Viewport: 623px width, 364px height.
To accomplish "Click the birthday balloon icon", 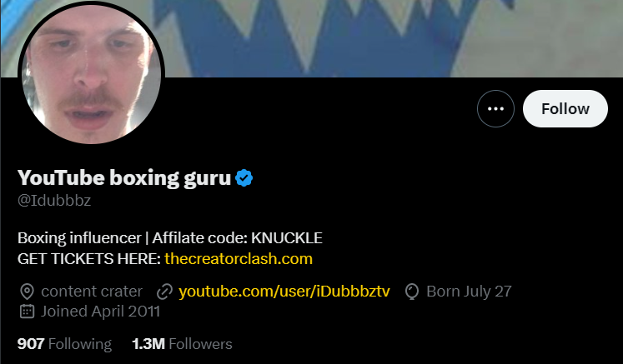I will 412,292.
